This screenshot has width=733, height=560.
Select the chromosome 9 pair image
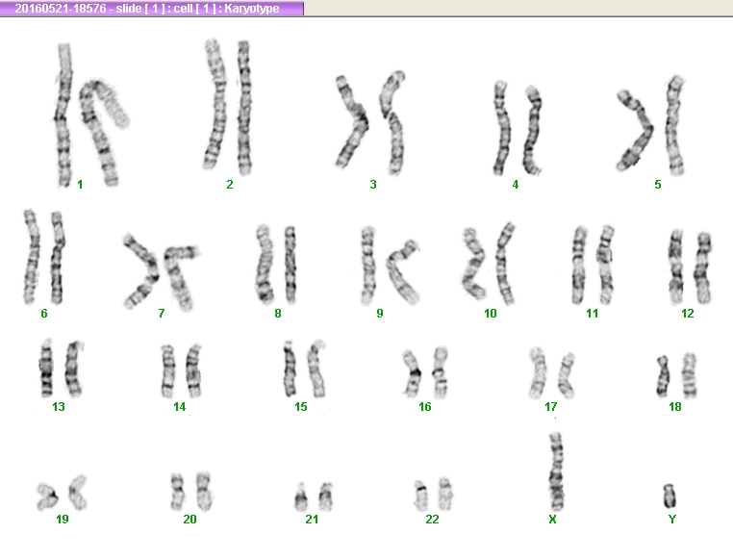(x=390, y=265)
